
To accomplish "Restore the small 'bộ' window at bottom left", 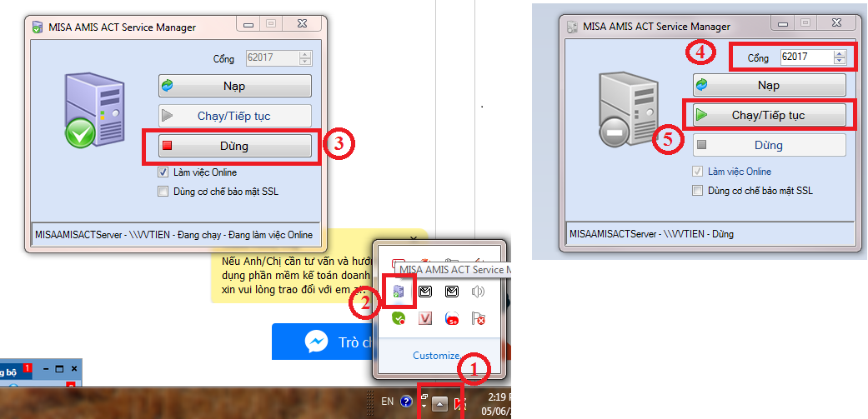I will pos(60,369).
